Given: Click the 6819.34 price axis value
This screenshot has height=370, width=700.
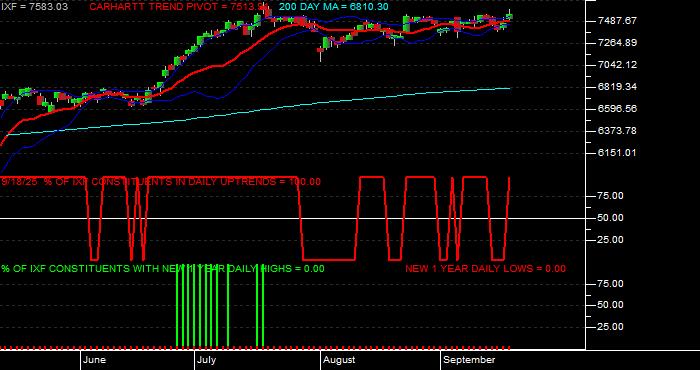Looking at the screenshot, I should (617, 87).
